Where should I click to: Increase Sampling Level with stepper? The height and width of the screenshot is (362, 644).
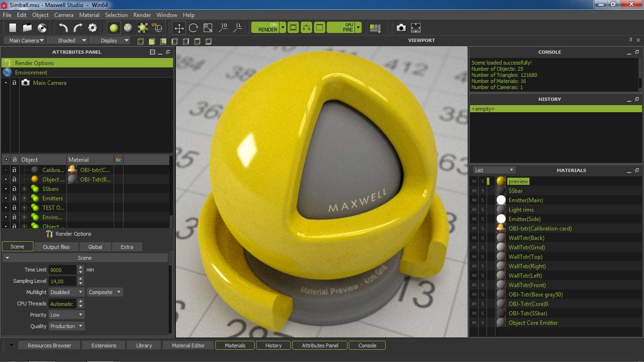coord(81,279)
